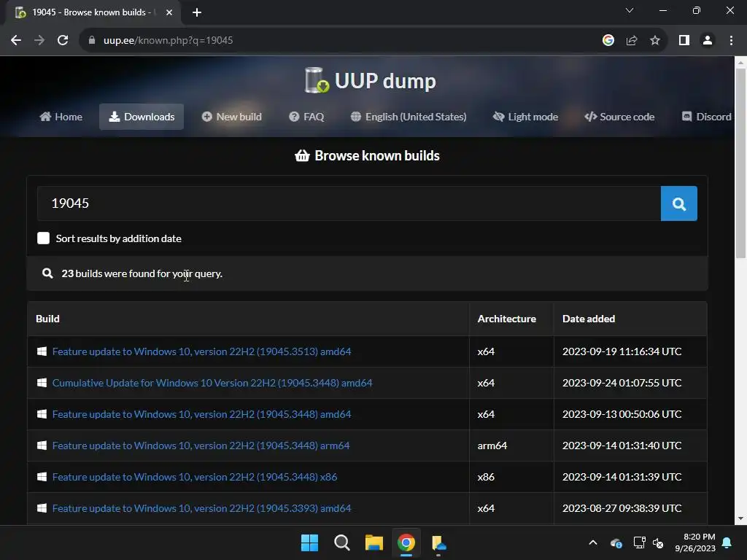Select New build in navigation

click(231, 117)
